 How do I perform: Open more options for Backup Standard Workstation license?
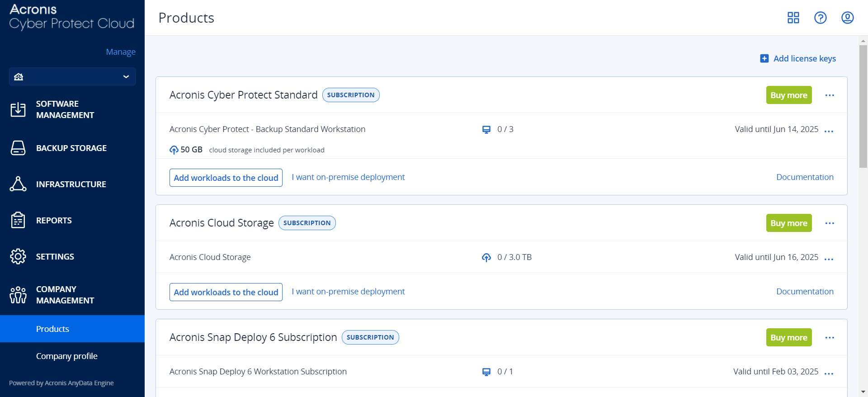coord(828,132)
